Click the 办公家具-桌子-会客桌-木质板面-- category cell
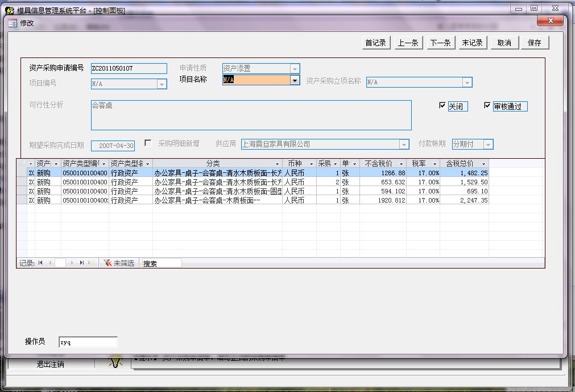Screen dimensions: 575x392 [x=217, y=201]
